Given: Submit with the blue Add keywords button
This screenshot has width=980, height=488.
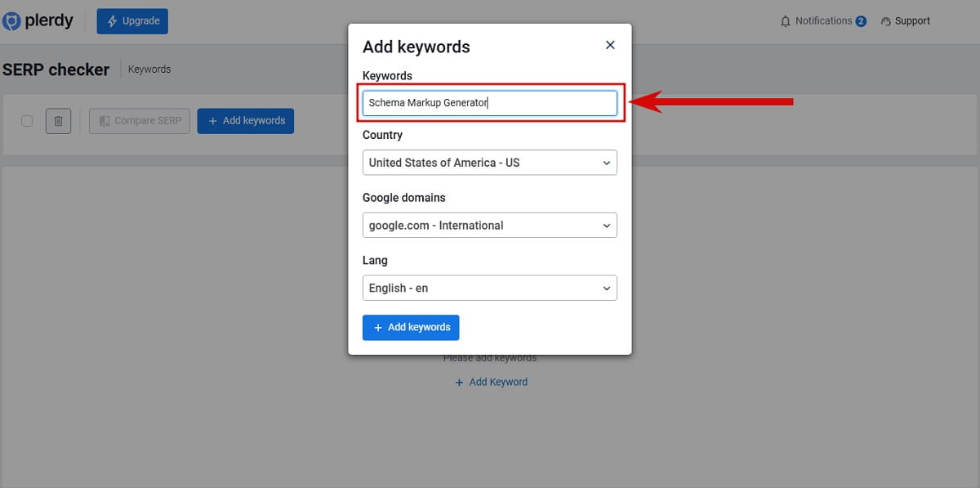Looking at the screenshot, I should click(x=411, y=327).
